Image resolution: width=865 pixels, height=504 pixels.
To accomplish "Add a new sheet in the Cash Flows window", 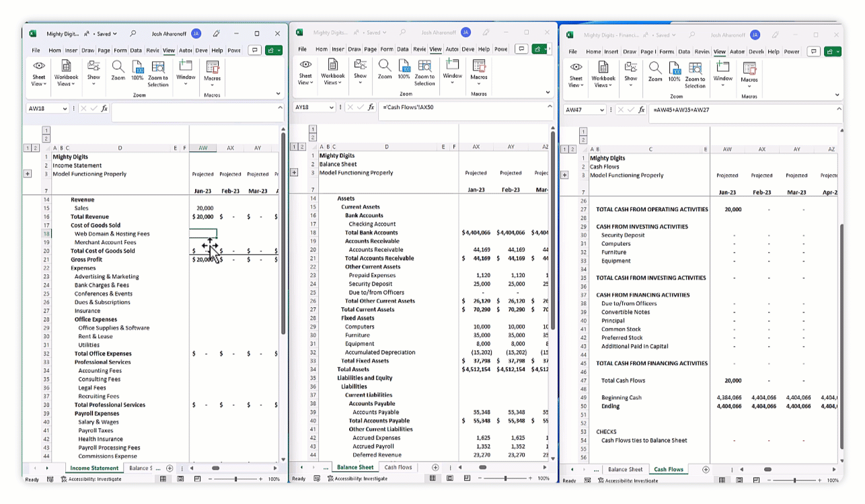I will 706,469.
